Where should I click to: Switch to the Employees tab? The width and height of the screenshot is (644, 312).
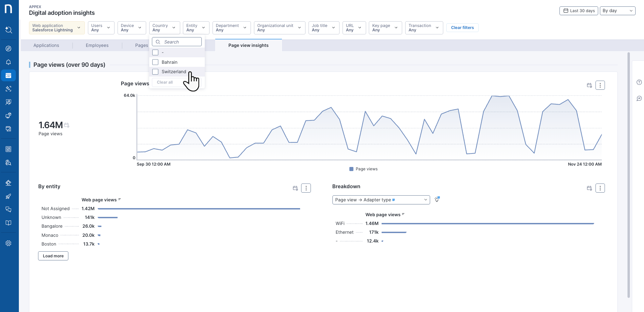pos(97,46)
